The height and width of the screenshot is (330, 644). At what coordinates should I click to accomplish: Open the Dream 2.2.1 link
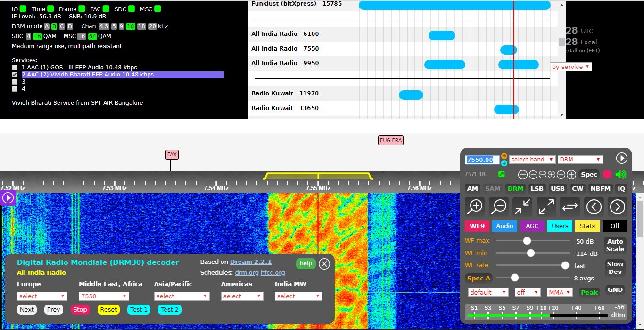click(251, 262)
